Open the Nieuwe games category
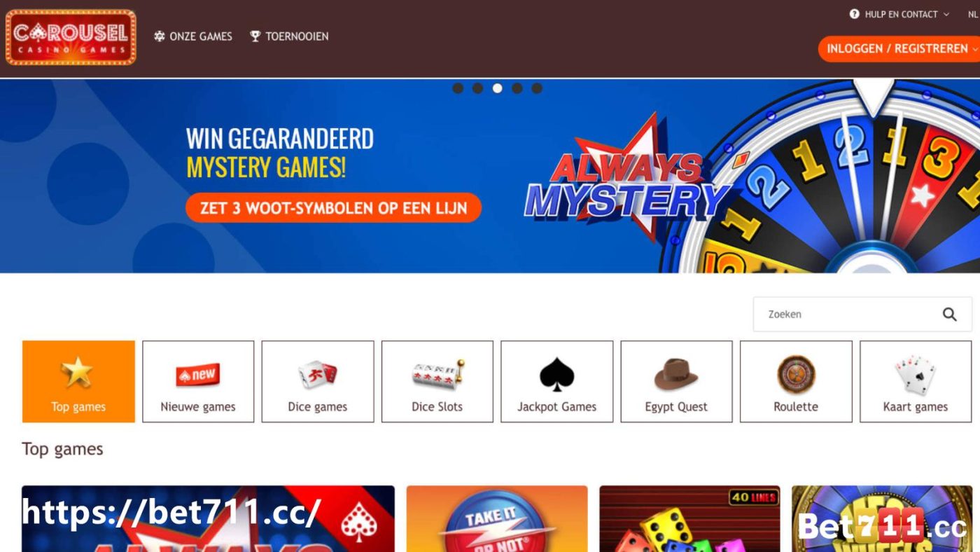980x552 pixels. coord(198,382)
